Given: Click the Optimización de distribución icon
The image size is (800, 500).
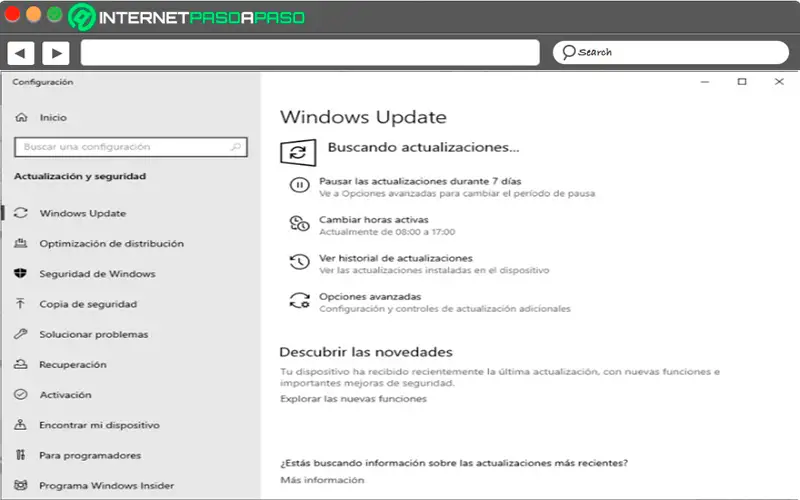Looking at the screenshot, I should 21,243.
